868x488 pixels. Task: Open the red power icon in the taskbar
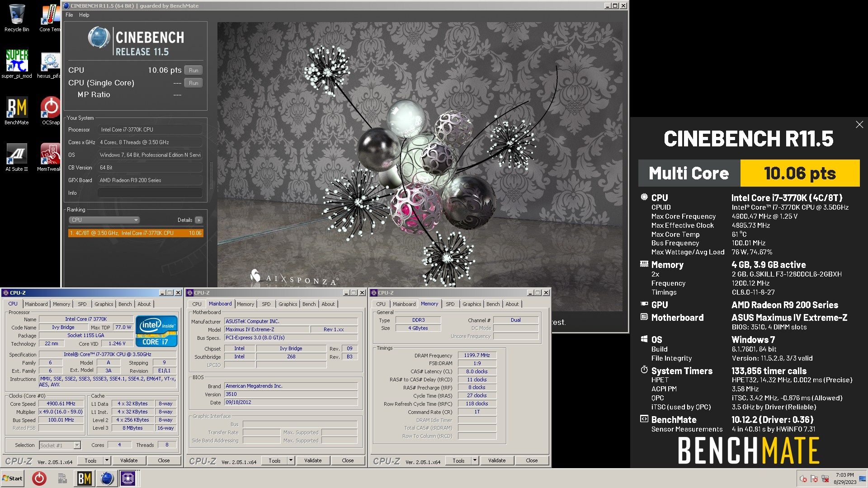point(39,479)
